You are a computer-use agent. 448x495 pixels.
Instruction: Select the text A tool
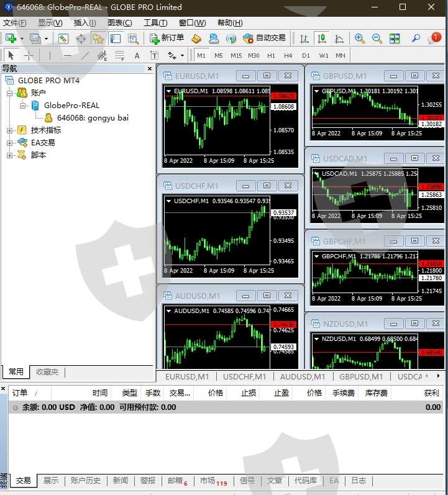click(x=137, y=55)
